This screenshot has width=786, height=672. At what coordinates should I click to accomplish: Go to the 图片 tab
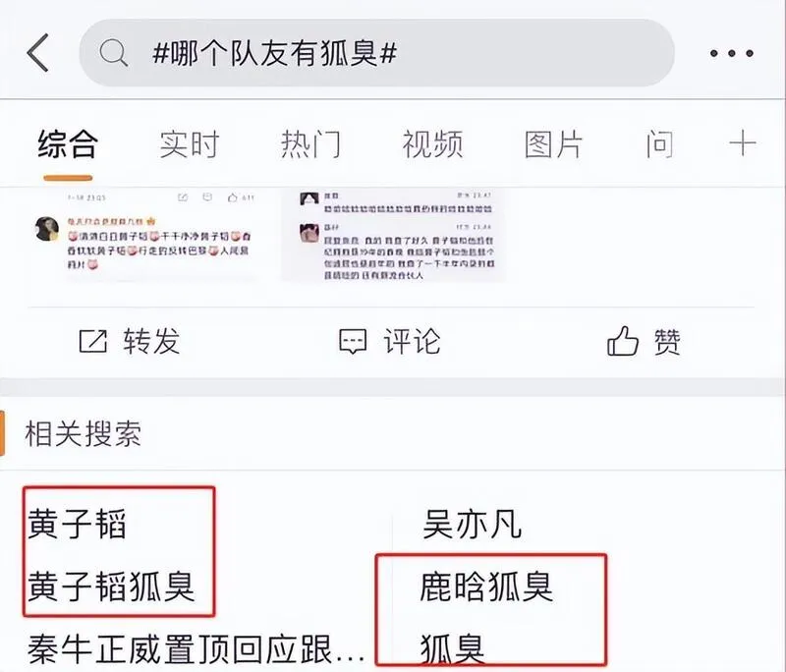pos(553,144)
